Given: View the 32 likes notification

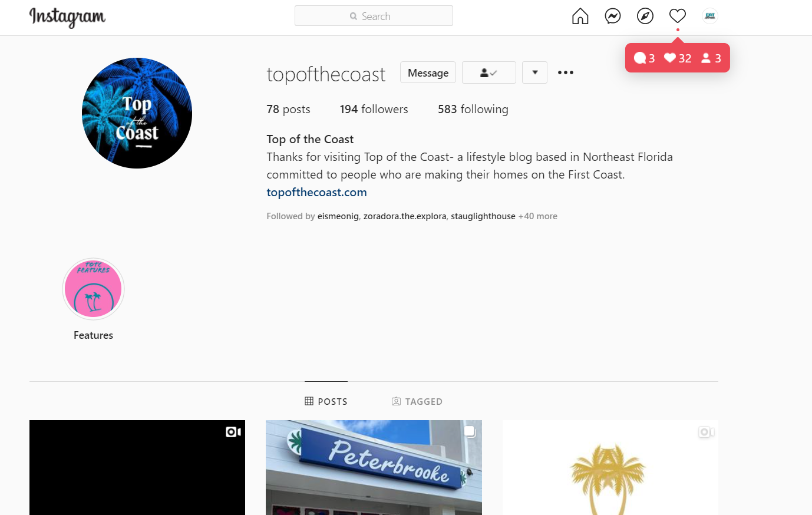Looking at the screenshot, I should (x=678, y=58).
